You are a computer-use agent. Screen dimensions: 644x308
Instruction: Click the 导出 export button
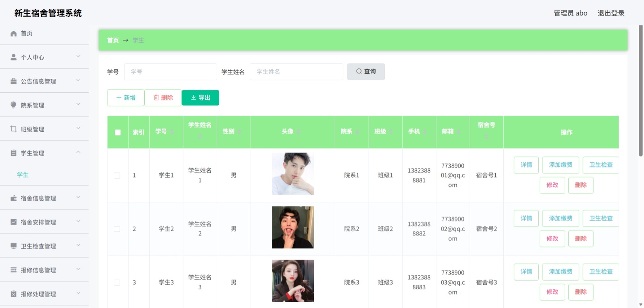tap(201, 98)
